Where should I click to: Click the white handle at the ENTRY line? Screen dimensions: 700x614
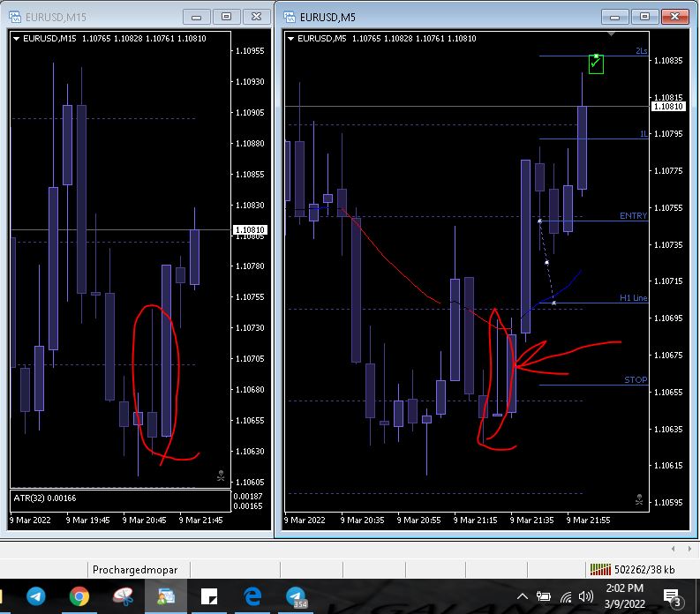point(539,221)
